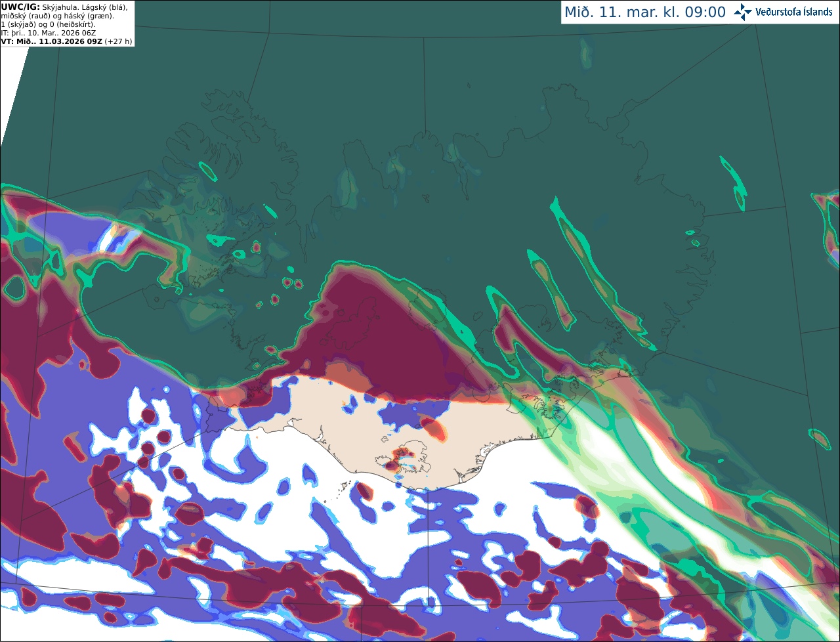Click the Veðurstofa Íslands logo symbol
The image size is (840, 642).
pyautogui.click(x=744, y=12)
